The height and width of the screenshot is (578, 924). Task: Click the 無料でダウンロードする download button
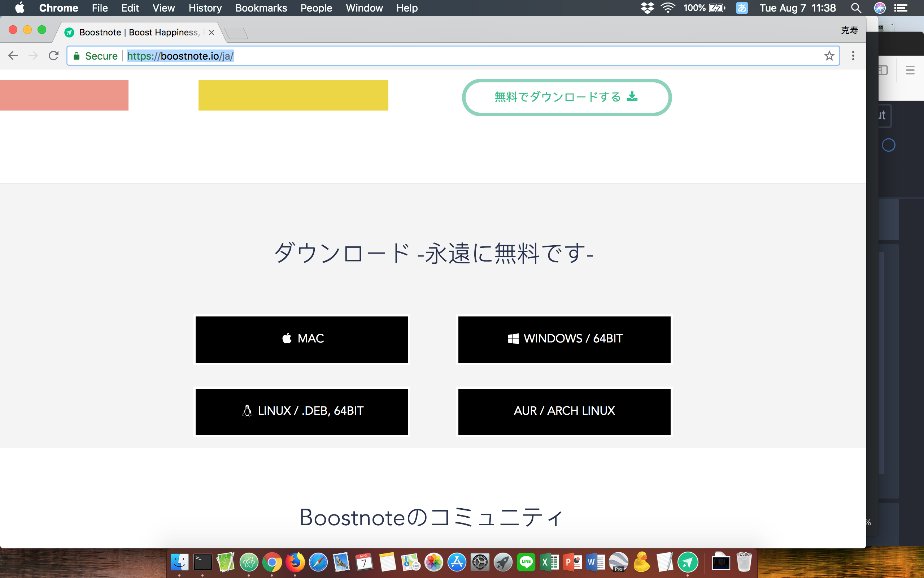[x=567, y=97]
